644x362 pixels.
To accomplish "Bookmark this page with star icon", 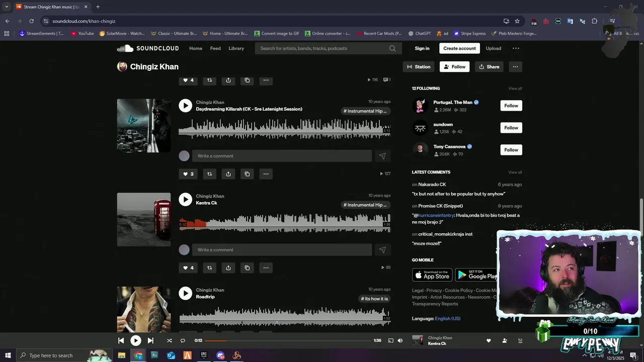I will pyautogui.click(x=517, y=21).
